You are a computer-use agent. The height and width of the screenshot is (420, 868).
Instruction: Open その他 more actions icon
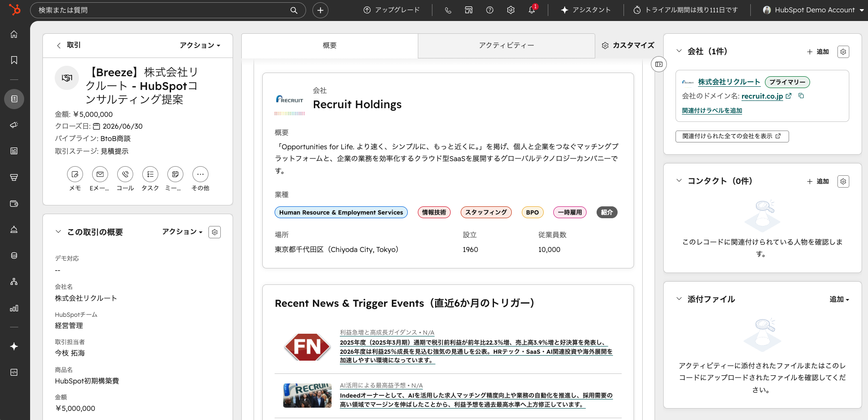tap(200, 174)
